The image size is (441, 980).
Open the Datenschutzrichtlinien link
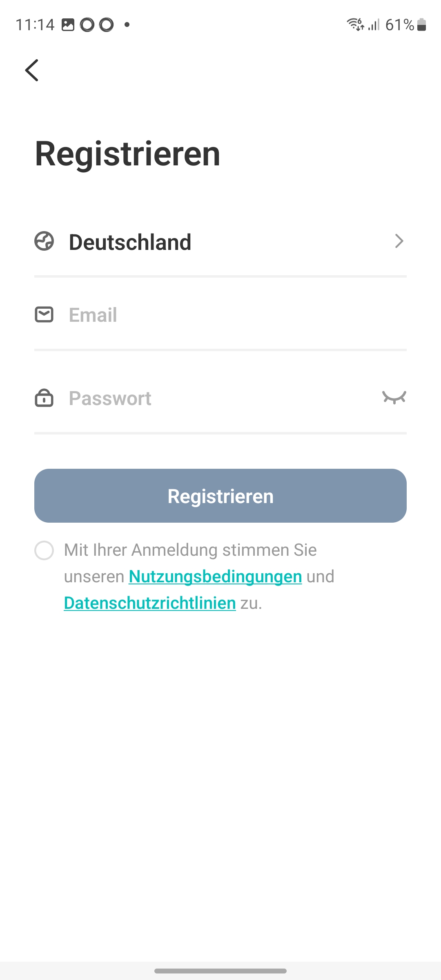[x=150, y=603]
